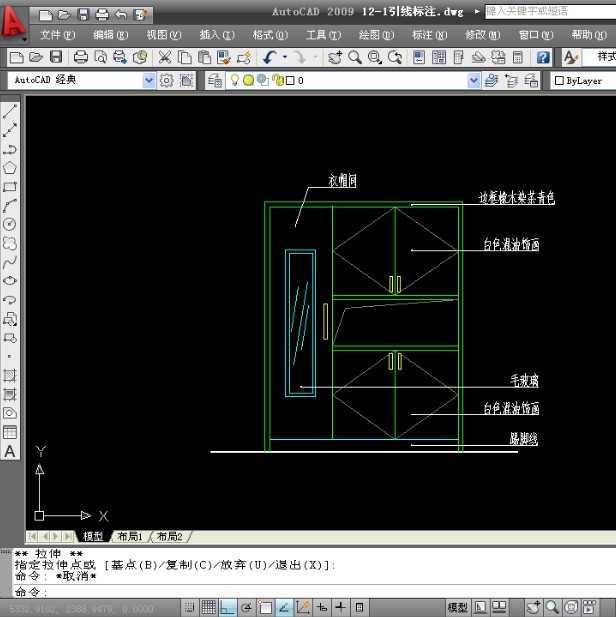Viewport: 616px width, 617px height.
Task: Click the Workspace Settings gear icon
Action: point(166,81)
